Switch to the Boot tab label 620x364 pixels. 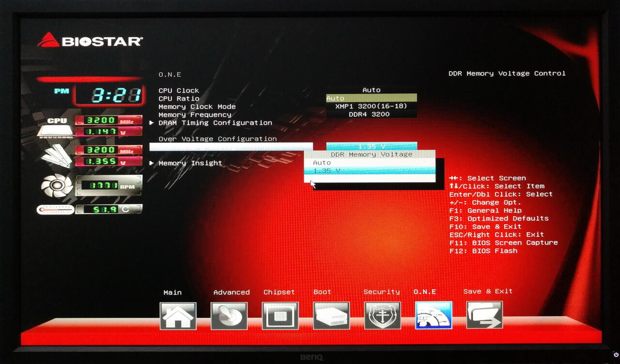[x=322, y=292]
